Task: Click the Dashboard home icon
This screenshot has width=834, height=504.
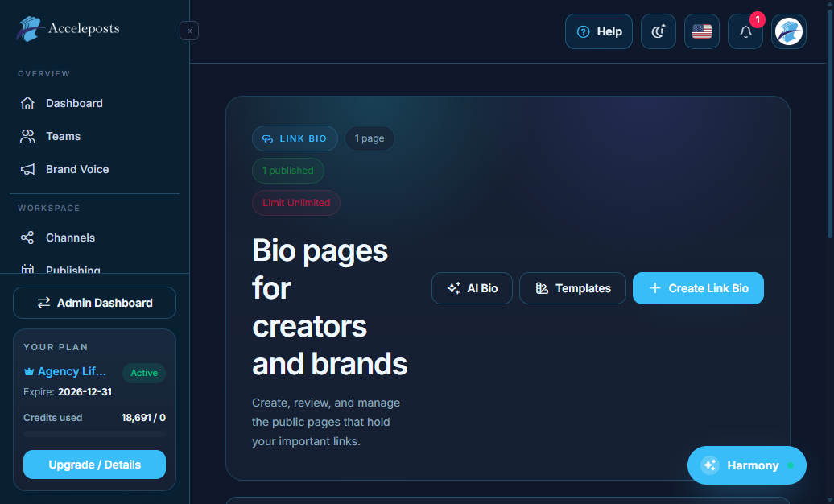Action: click(27, 103)
